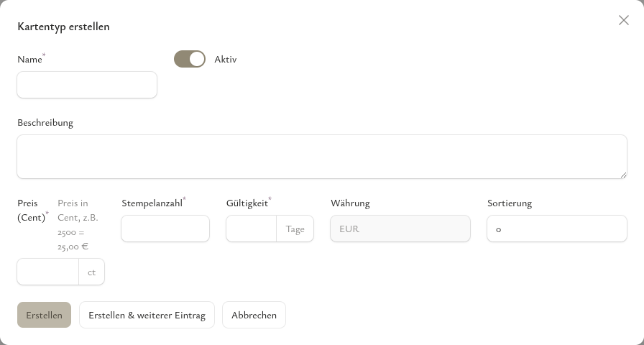Click the Sortierung label

pyautogui.click(x=510, y=203)
